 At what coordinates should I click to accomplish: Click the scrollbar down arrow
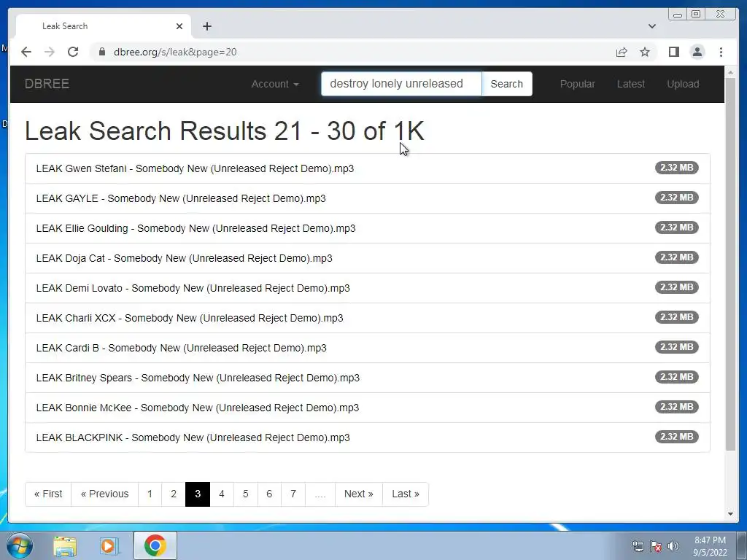(x=730, y=514)
